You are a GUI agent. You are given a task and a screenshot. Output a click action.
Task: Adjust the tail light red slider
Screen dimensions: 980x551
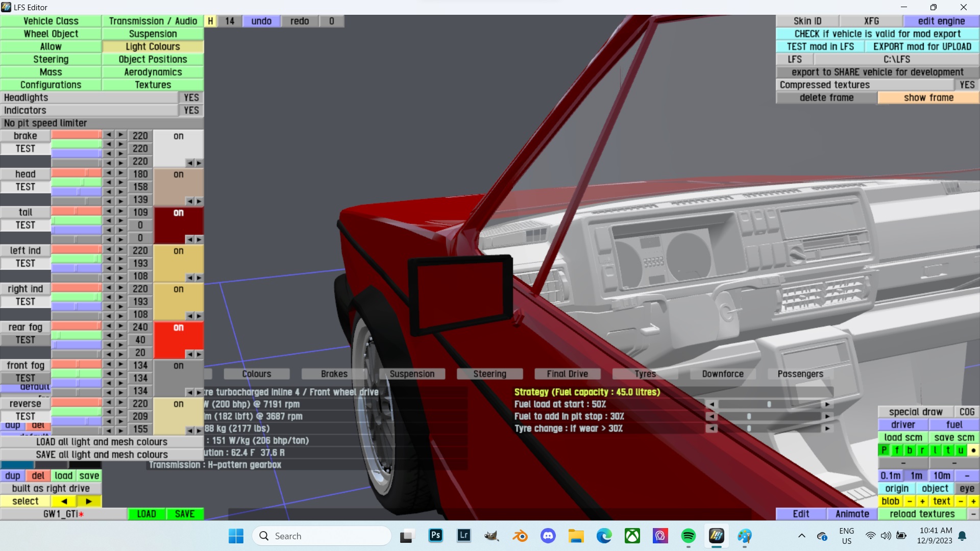[76, 211]
